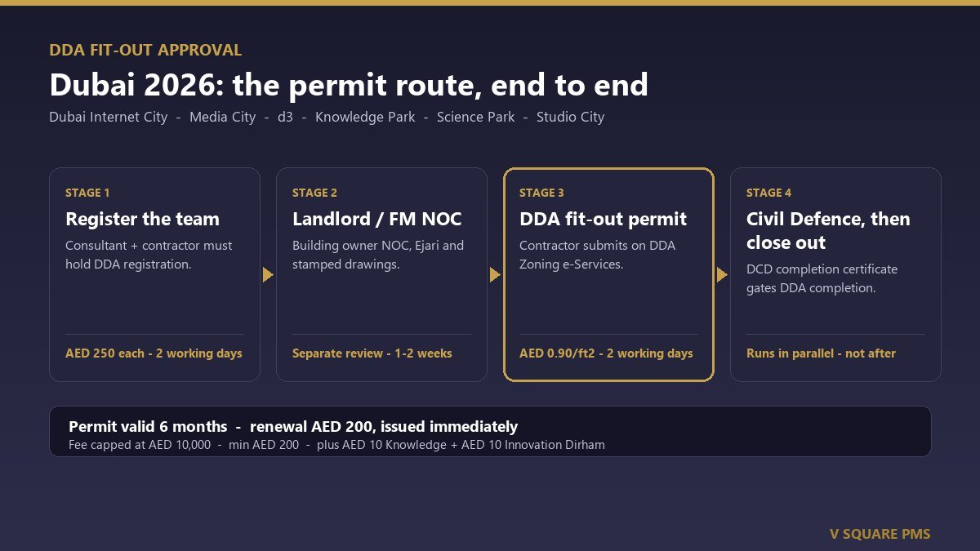
Task: Click the highlighted DDA fit-out permit heading
Action: 604,219
